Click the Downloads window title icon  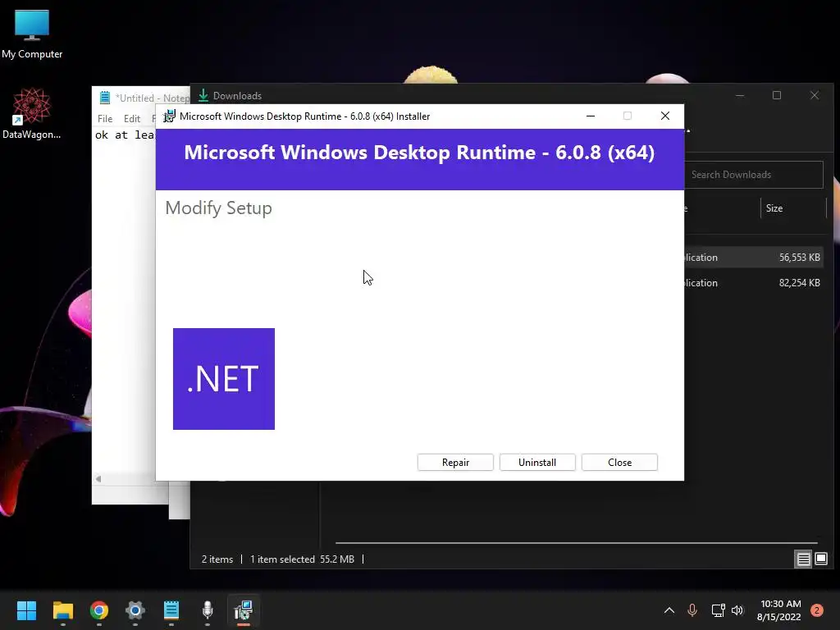click(x=203, y=95)
